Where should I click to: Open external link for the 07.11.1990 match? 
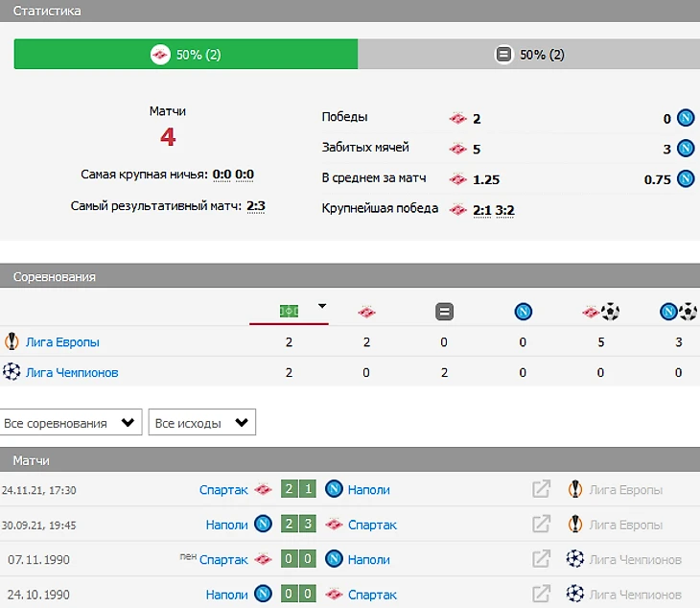(541, 559)
